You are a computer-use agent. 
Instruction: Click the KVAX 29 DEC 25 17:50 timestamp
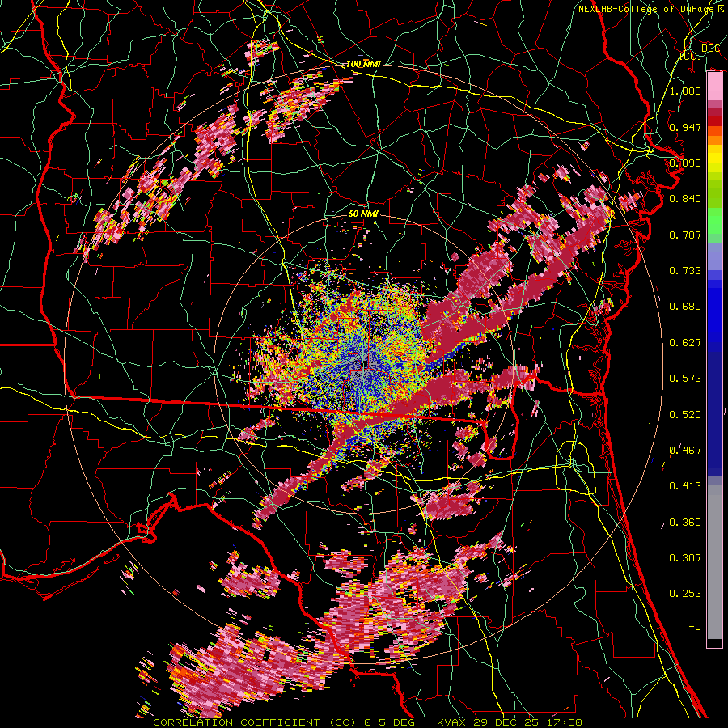510,722
